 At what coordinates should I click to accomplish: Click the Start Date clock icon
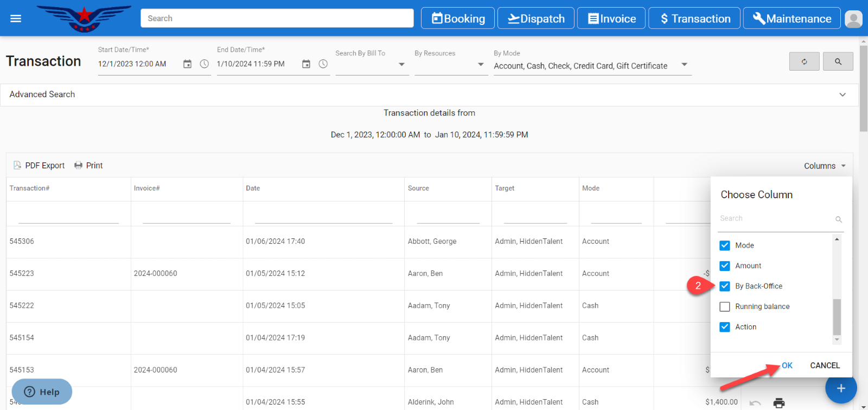[x=205, y=64]
